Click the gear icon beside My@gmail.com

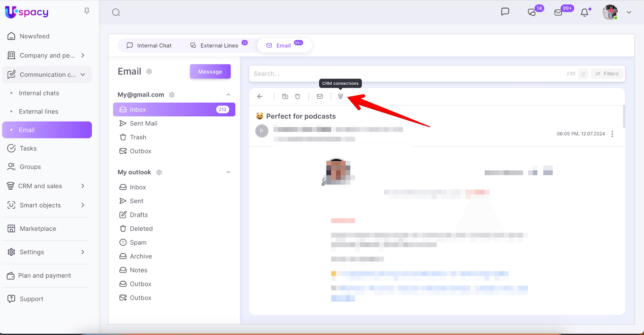point(172,95)
